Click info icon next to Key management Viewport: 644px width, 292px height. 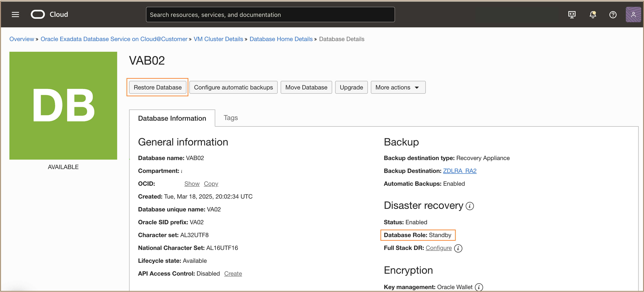point(479,287)
